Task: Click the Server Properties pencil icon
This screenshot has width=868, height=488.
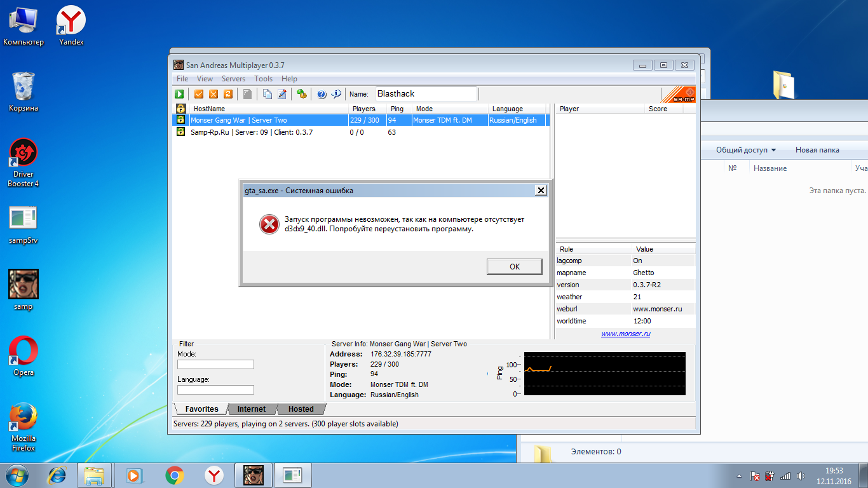Action: point(282,94)
